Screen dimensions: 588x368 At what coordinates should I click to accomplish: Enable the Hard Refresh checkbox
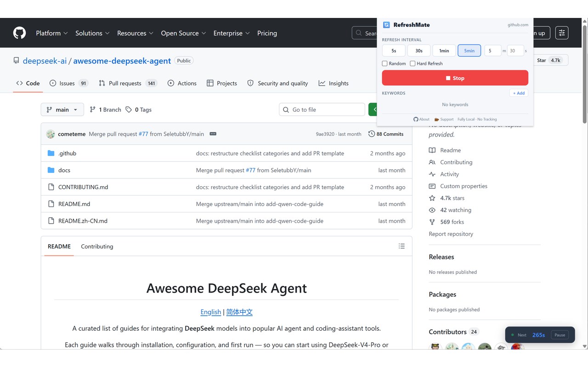click(413, 63)
